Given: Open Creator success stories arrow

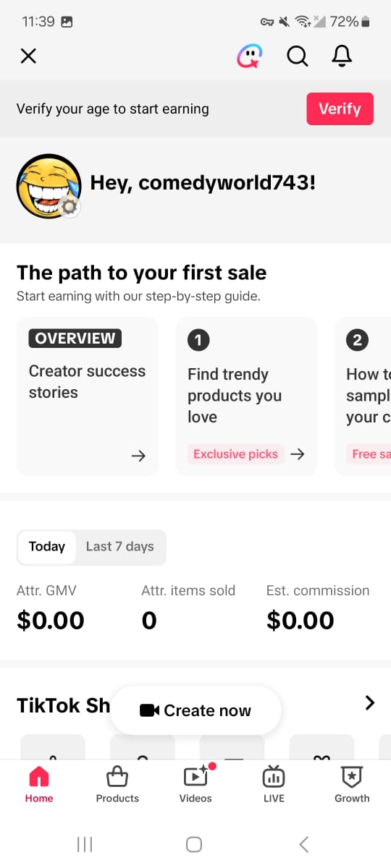Looking at the screenshot, I should [x=138, y=456].
